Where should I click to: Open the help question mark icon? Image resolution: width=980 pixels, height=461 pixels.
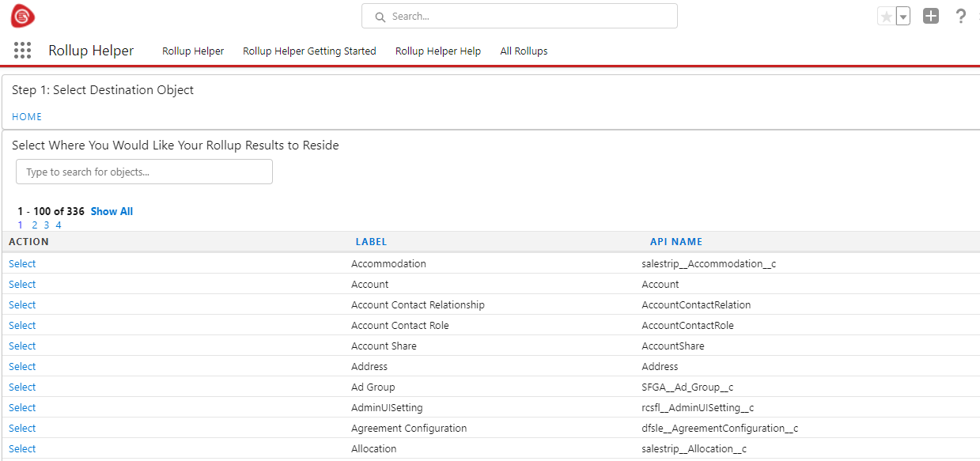(x=961, y=16)
